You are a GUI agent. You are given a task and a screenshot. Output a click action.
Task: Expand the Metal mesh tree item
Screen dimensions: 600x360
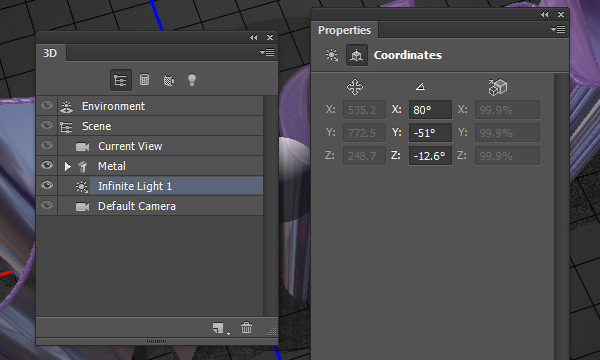pyautogui.click(x=68, y=166)
